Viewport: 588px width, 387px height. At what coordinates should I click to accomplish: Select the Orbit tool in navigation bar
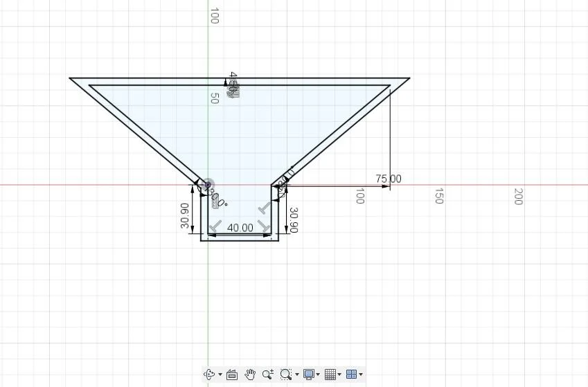click(209, 375)
